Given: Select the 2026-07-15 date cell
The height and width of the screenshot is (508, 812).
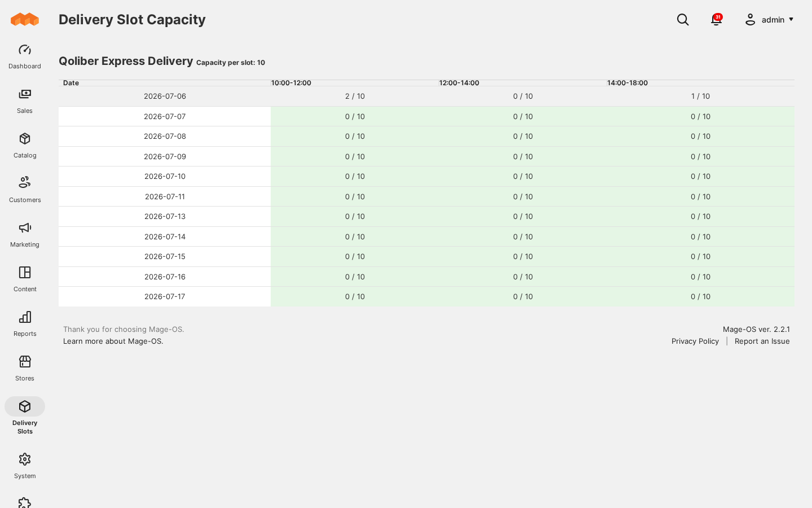Looking at the screenshot, I should tap(165, 257).
